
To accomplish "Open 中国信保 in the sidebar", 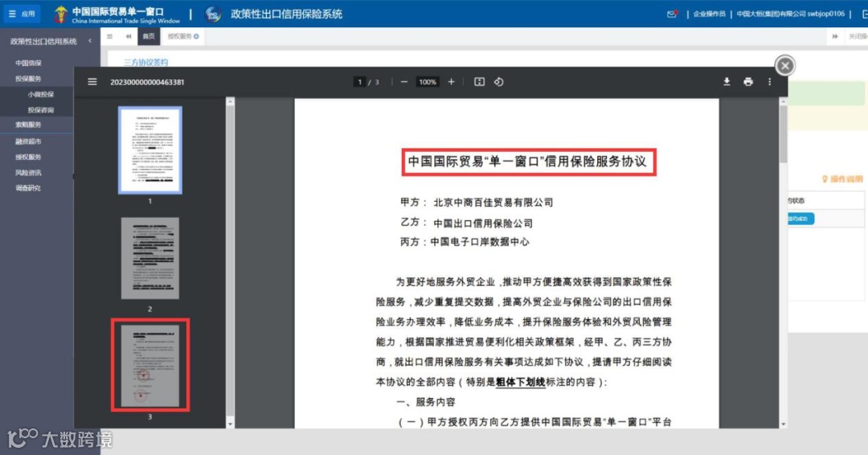I will click(x=28, y=63).
